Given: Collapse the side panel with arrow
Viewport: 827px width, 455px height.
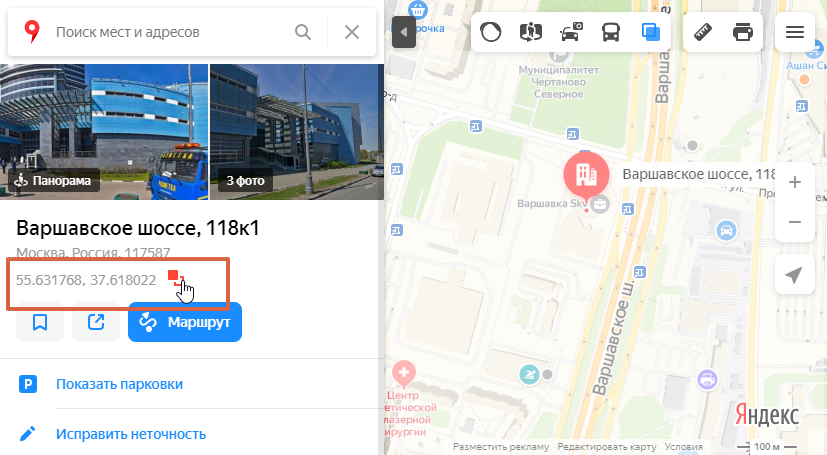Looking at the screenshot, I should [x=403, y=32].
